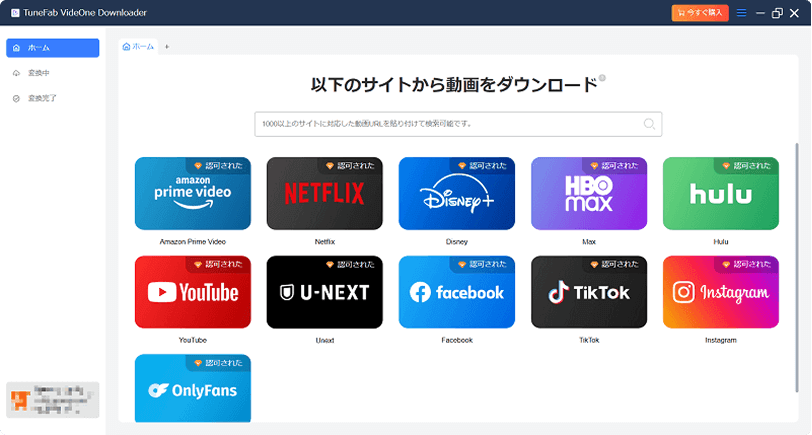
Task: Open the 変換完了 sidebar section
Action: (53, 98)
